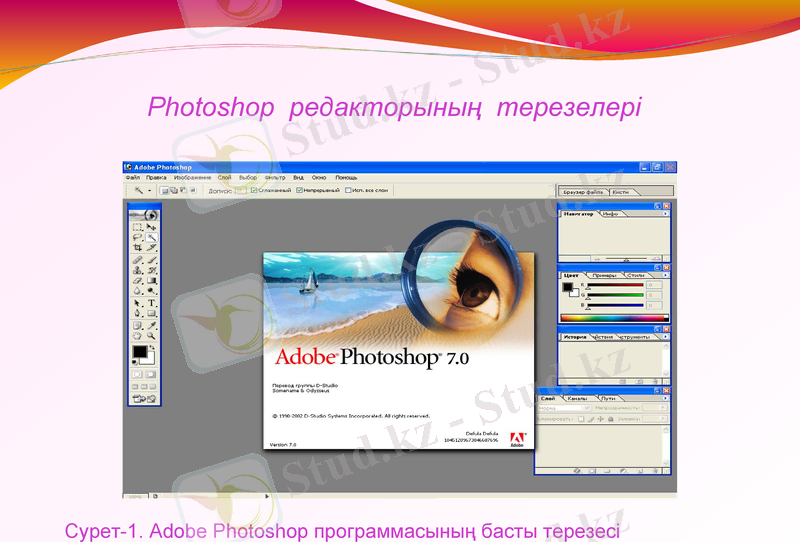800x542 pixels.
Task: Pick a color from the Color palette spectrum bar
Action: tap(614, 318)
